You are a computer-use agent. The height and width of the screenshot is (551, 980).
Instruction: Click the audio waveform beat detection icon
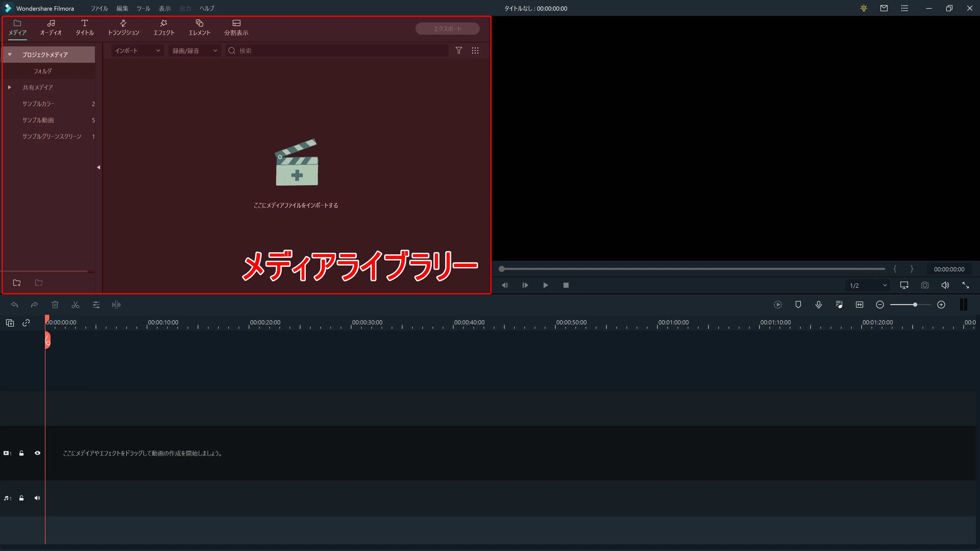[116, 305]
